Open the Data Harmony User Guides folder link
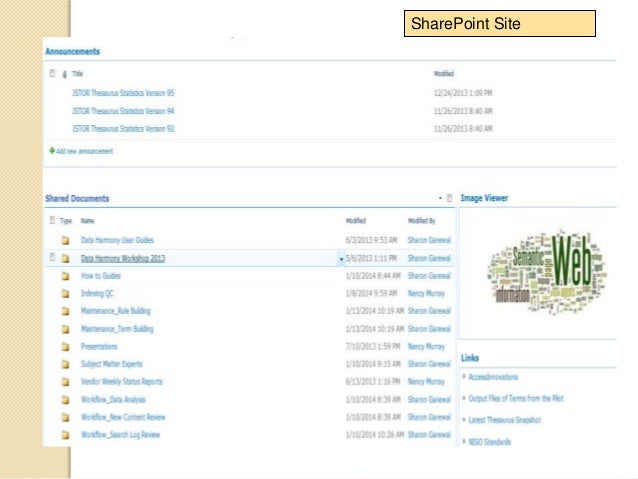The image size is (638, 479). click(117, 240)
